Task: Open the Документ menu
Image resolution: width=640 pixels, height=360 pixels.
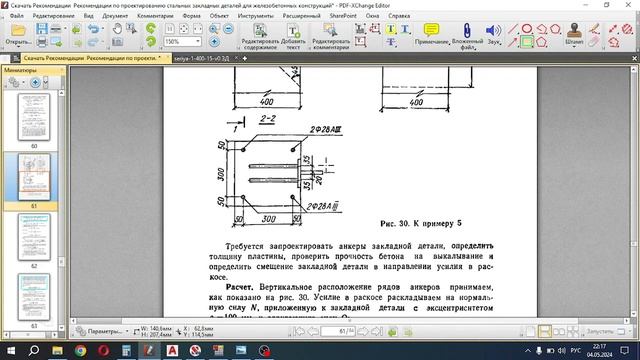Action: click(x=115, y=16)
